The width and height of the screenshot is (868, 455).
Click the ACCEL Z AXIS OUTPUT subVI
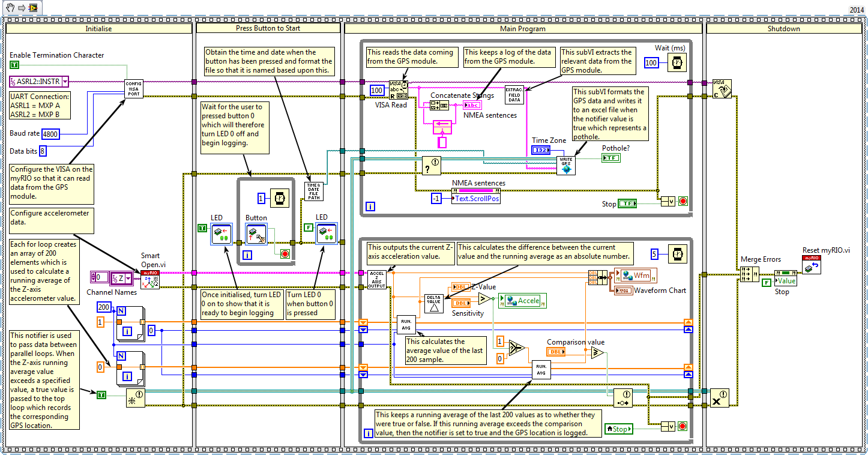click(377, 280)
